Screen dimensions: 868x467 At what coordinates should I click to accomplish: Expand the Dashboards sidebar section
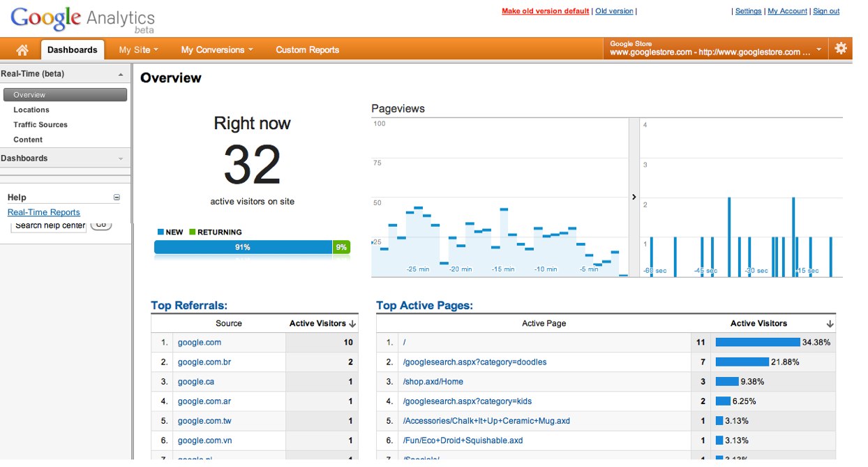(121, 158)
